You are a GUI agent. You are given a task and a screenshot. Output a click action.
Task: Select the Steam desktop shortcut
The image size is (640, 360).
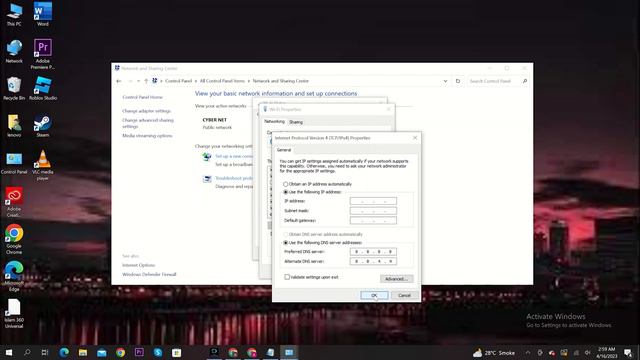pos(42,126)
